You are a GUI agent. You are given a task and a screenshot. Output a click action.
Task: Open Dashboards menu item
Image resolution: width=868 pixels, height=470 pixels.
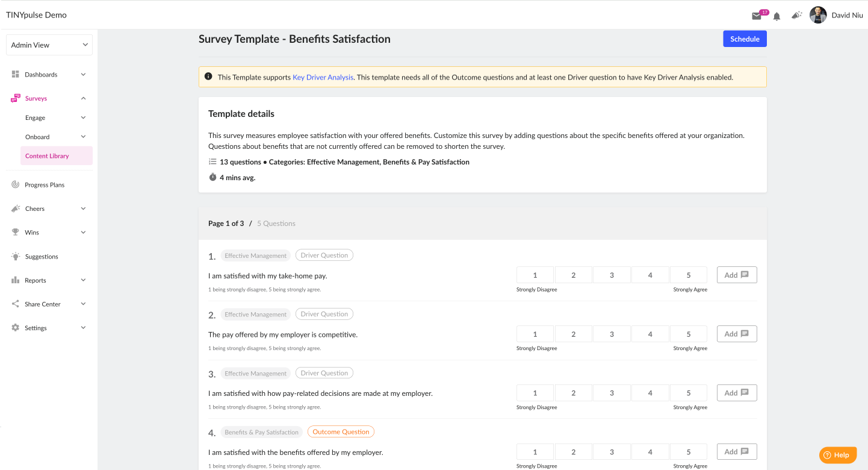(41, 75)
